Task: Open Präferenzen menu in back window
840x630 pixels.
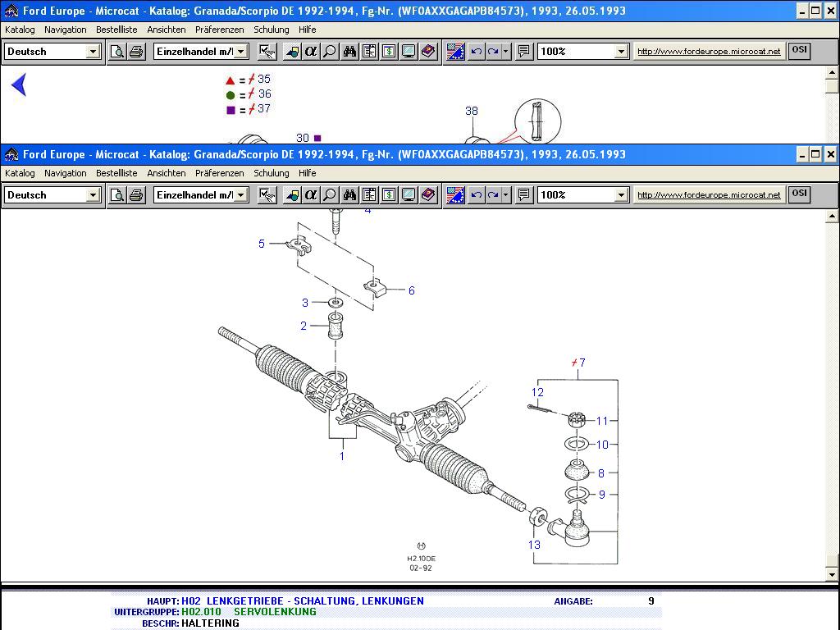Action: pos(219,30)
